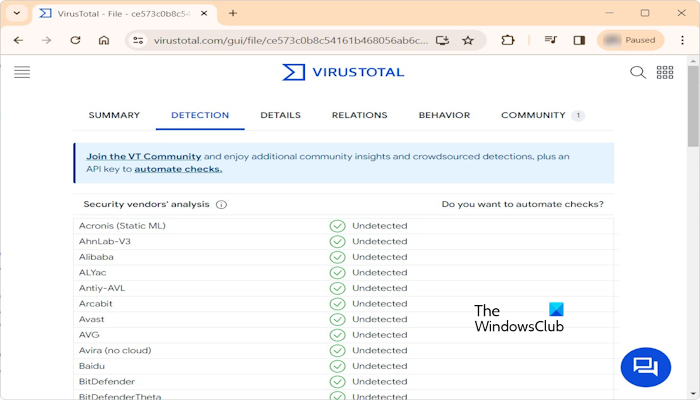
Task: View site information icon in address bar
Action: click(x=138, y=40)
